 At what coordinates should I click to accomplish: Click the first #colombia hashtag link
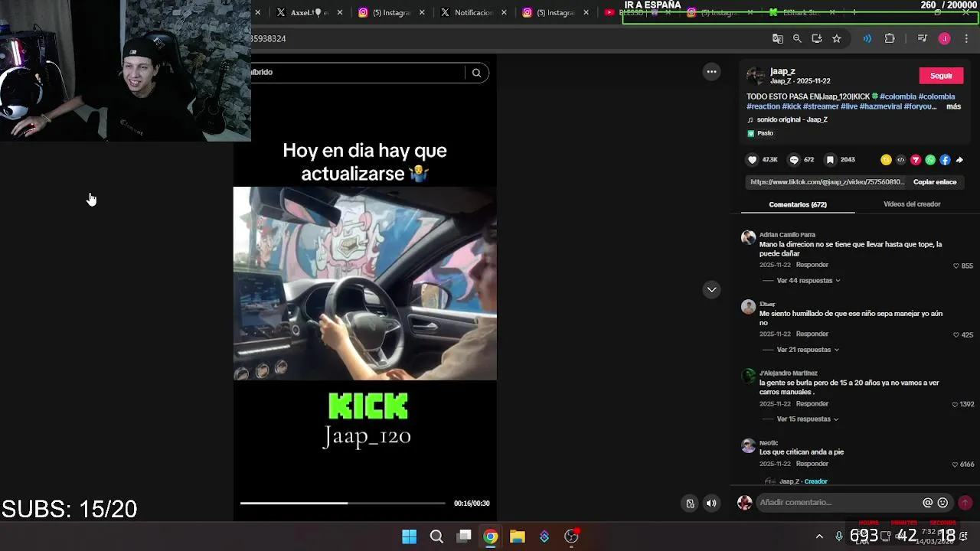tap(898, 96)
